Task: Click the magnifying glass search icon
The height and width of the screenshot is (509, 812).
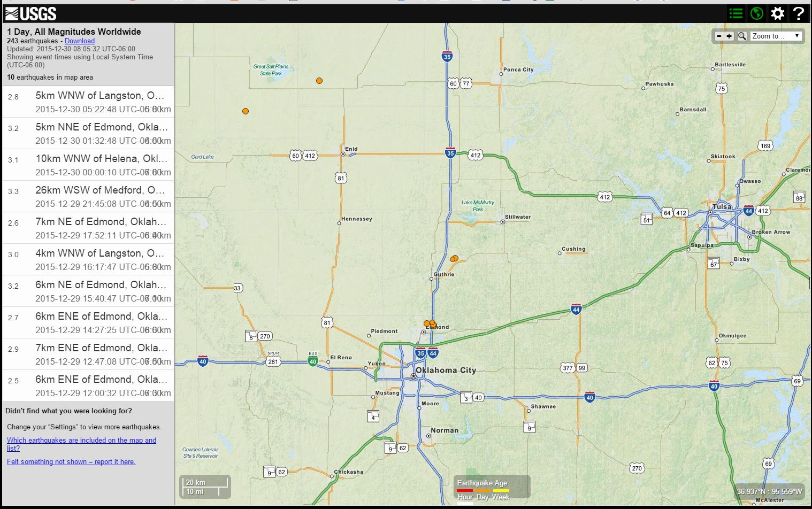Action: click(742, 36)
